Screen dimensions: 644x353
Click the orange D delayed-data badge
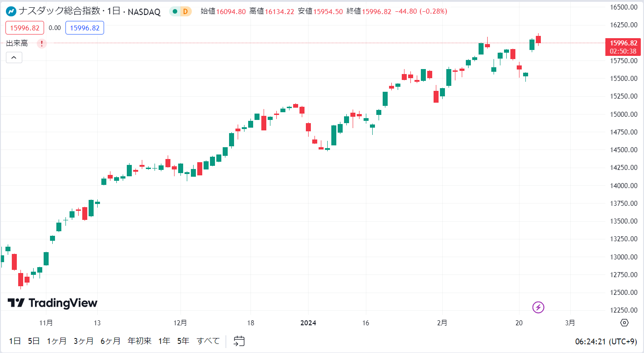(185, 11)
